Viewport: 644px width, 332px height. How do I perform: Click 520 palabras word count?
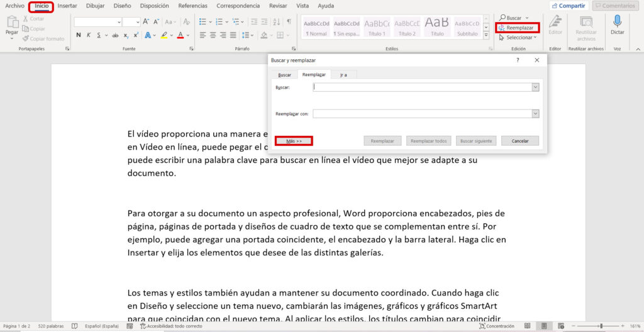pyautogui.click(x=51, y=326)
